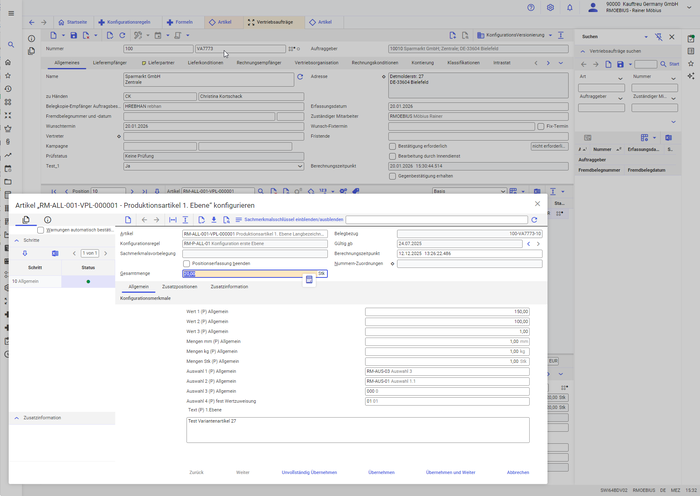Click the Abbrechen button
Viewport: 700px width, 496px height.
[x=518, y=471]
